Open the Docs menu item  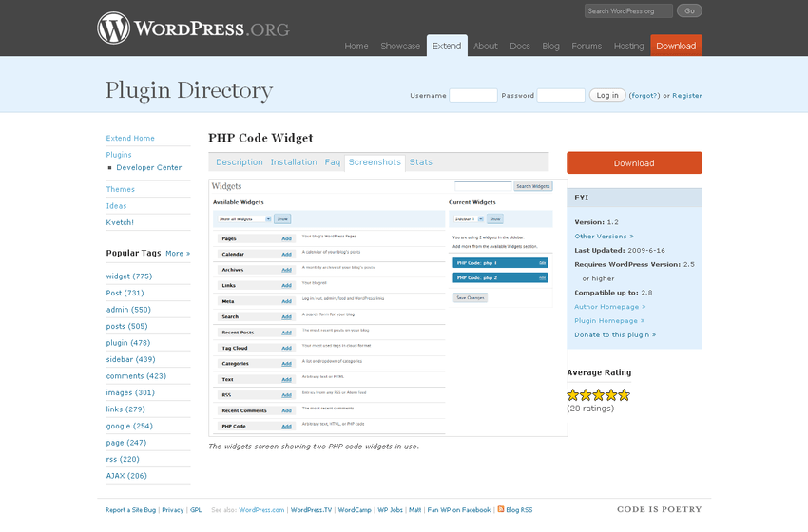click(519, 46)
